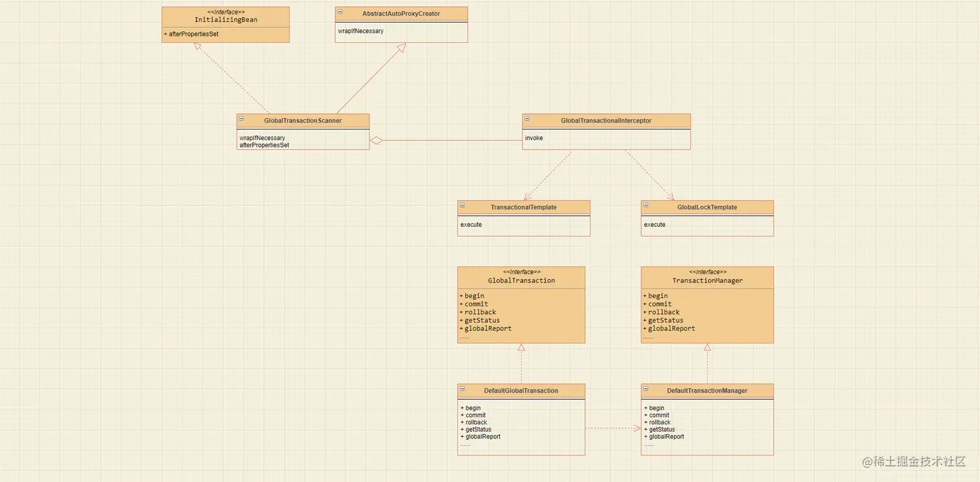Select the InitializingBean interface title
This screenshot has width=980, height=482.
pyautogui.click(x=226, y=20)
